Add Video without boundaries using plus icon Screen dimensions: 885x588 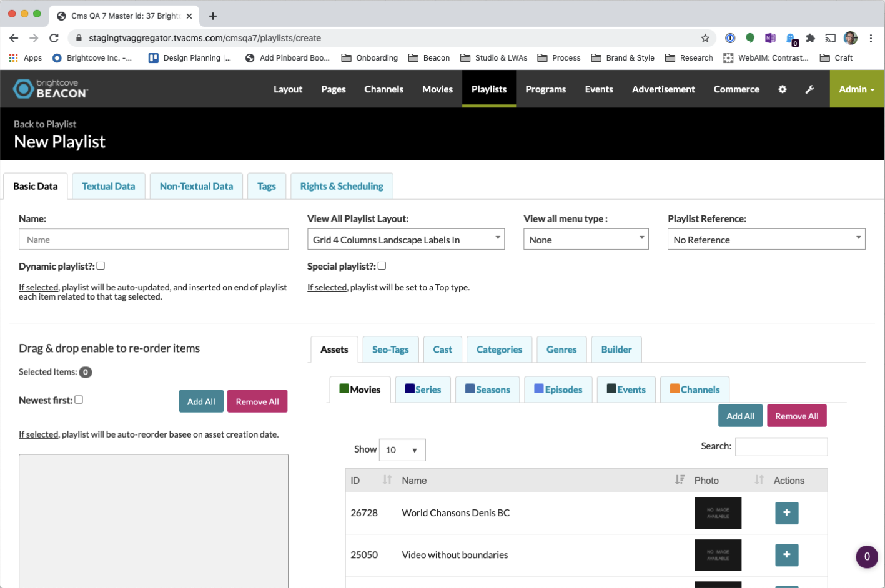click(x=786, y=555)
